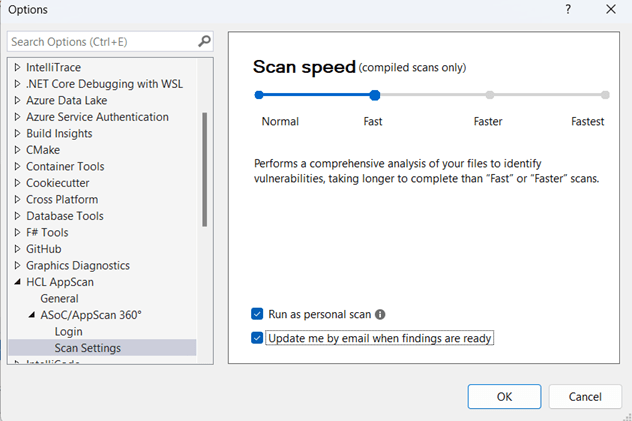
Task: Click the Cancel button
Action: coord(585,396)
